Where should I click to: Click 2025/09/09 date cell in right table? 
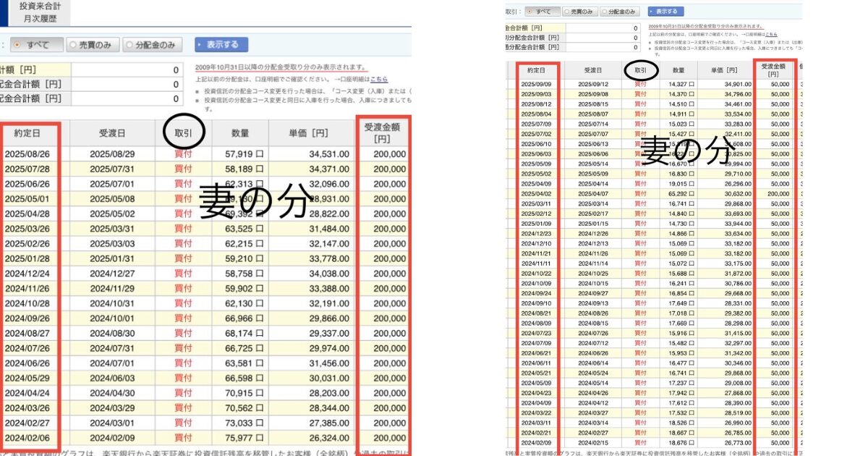coord(536,85)
